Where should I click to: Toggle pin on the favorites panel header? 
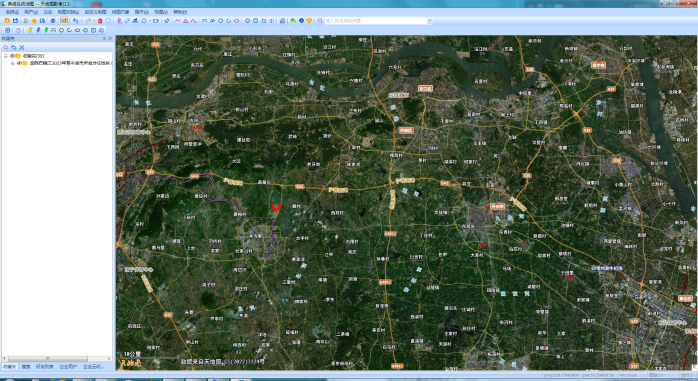pyautogui.click(x=104, y=38)
